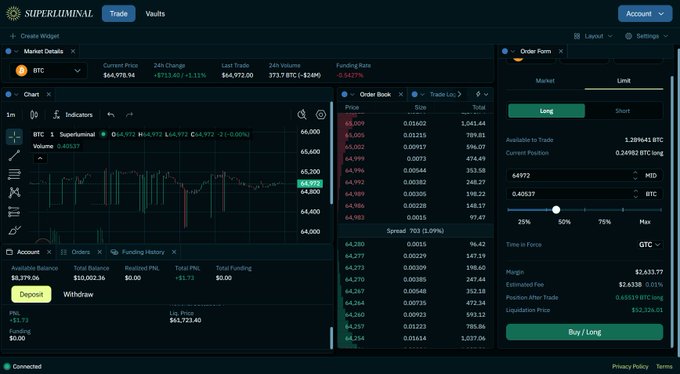Viewport: 680px width, 374px height.
Task: Open the Privacy Policy link
Action: tap(630, 367)
